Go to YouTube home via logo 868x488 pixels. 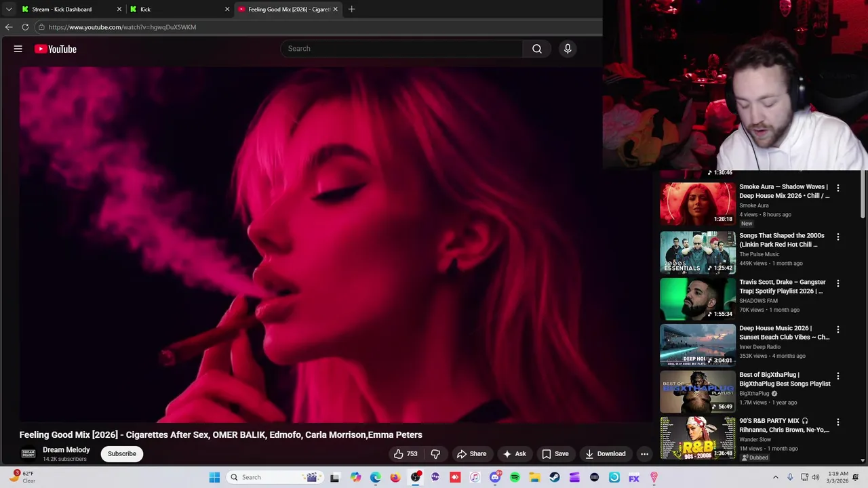[x=56, y=49]
